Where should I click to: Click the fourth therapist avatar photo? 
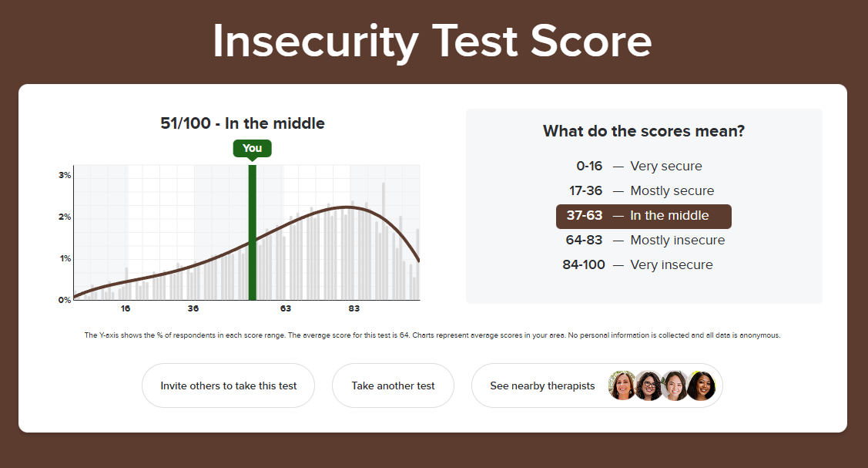(x=701, y=386)
